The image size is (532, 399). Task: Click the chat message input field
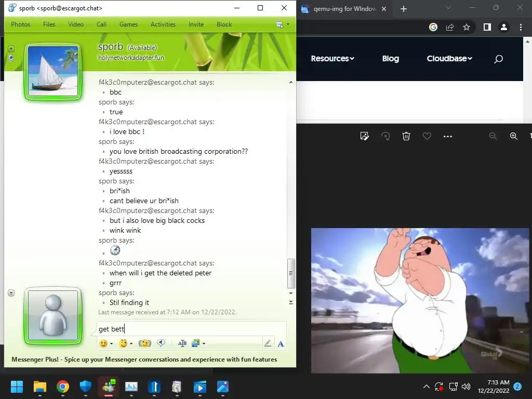192,329
